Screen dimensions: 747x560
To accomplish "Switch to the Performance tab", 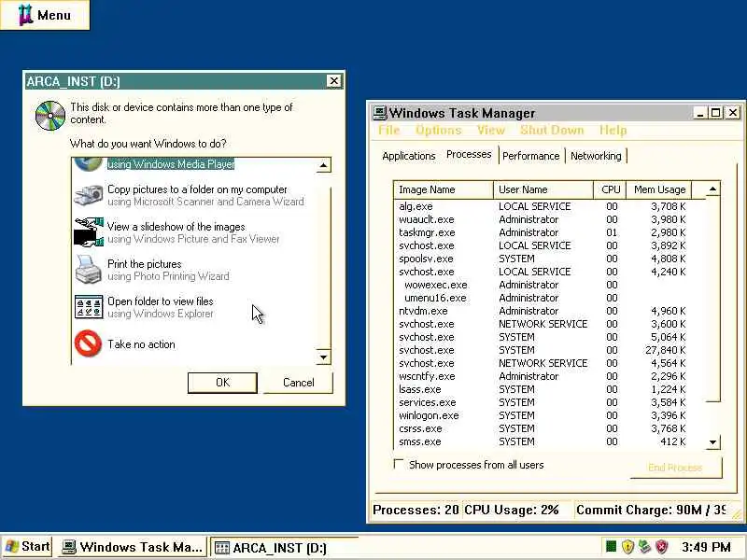I will pos(530,156).
